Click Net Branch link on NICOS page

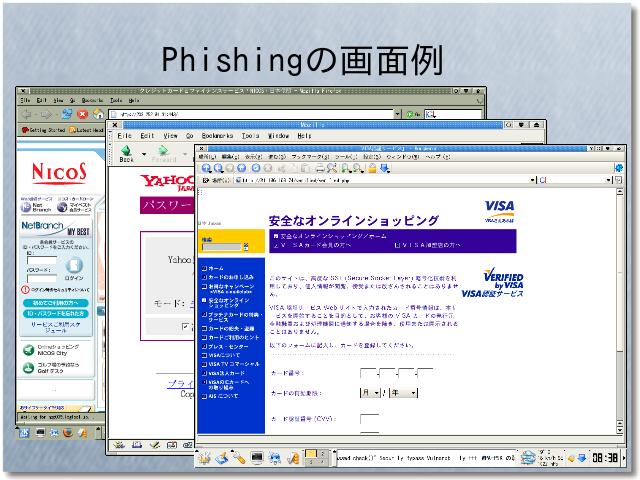pyautogui.click(x=37, y=207)
